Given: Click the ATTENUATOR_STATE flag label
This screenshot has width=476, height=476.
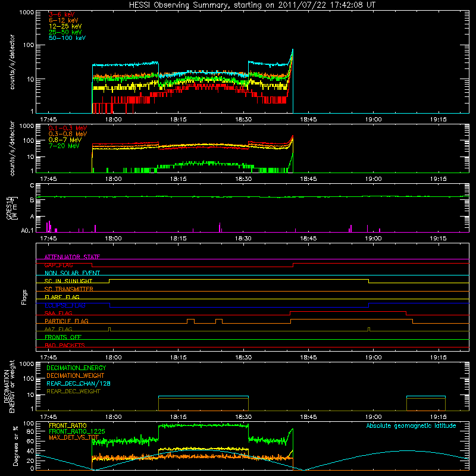Looking at the screenshot, I should click(72, 257).
